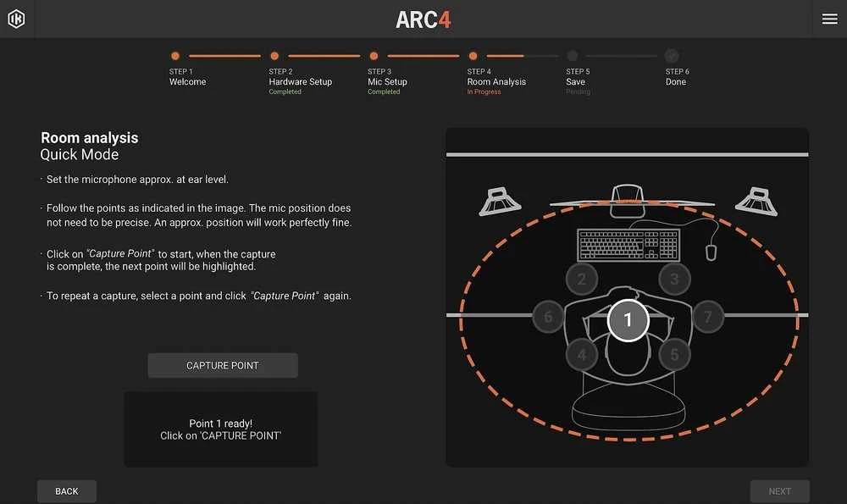The image size is (847, 504).
Task: Click the Mic Setup step label
Action: [387, 81]
